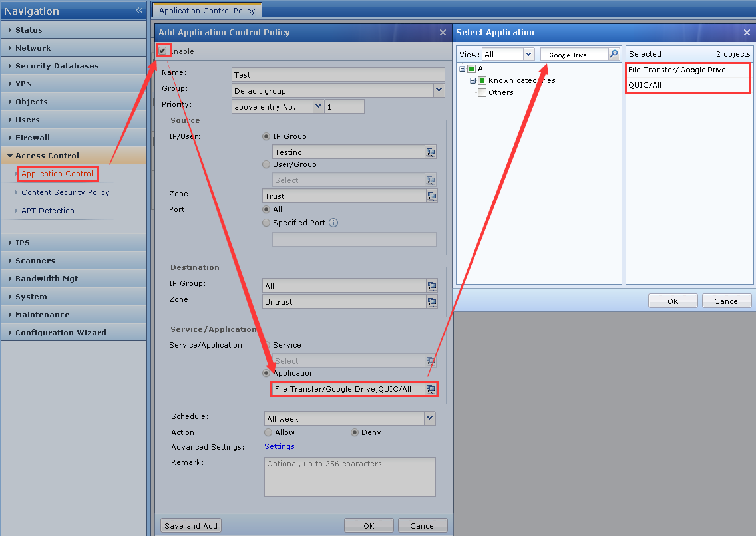Open picker icon for Destination IP Group All

[432, 286]
